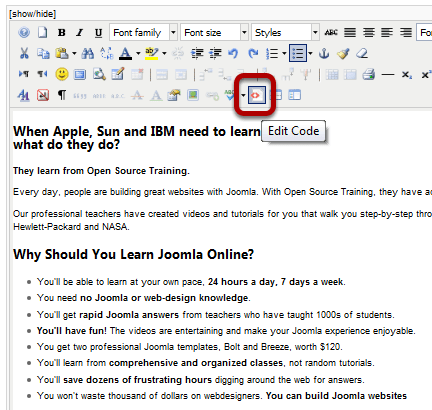Set left-to-right text direction
Screen dimensions: 432x410
(24, 74)
